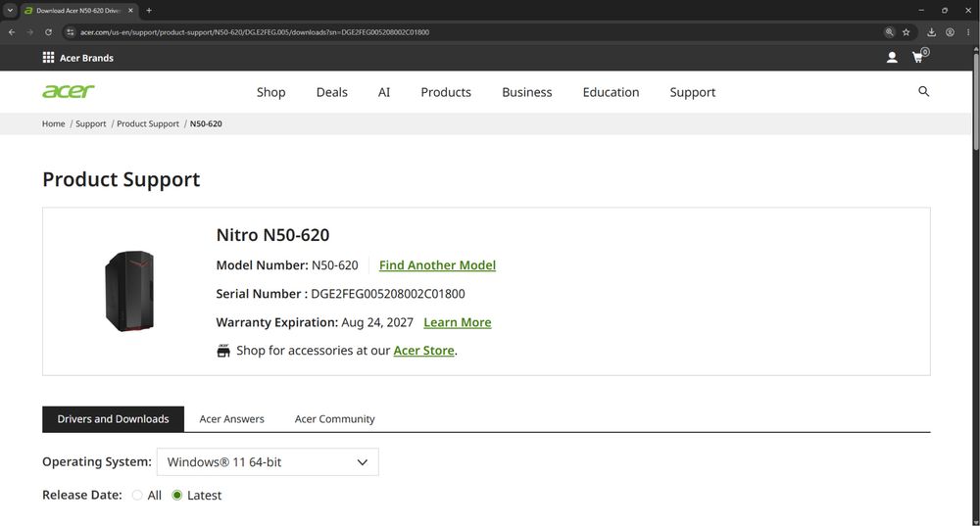Click the warranty date Aug 24, 2027
This screenshot has height=526, width=980.
[377, 322]
